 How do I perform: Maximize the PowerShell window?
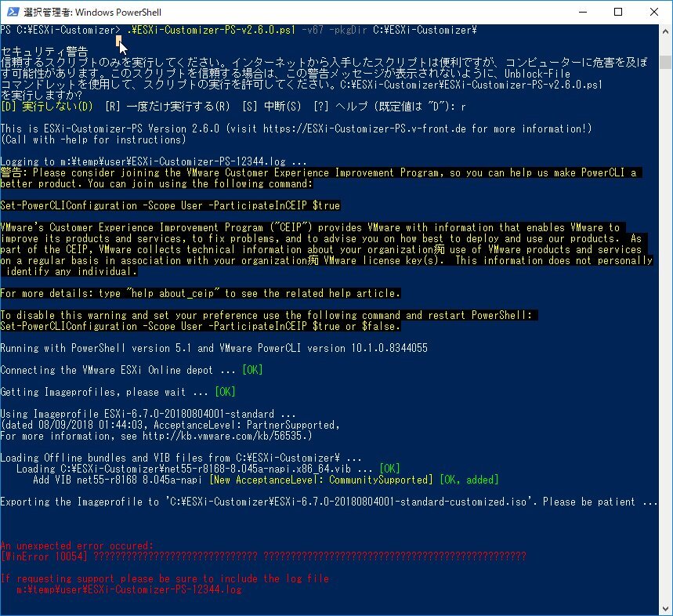(618, 12)
